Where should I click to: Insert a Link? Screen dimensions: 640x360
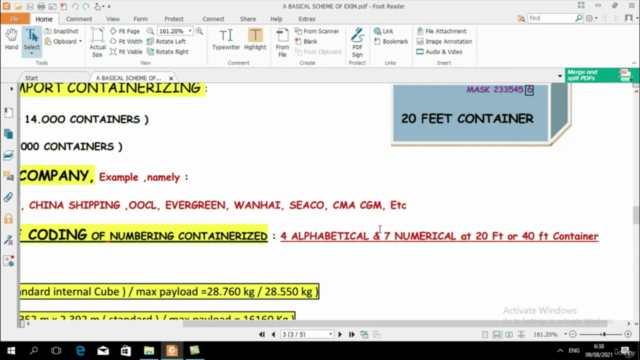pyautogui.click(x=384, y=31)
